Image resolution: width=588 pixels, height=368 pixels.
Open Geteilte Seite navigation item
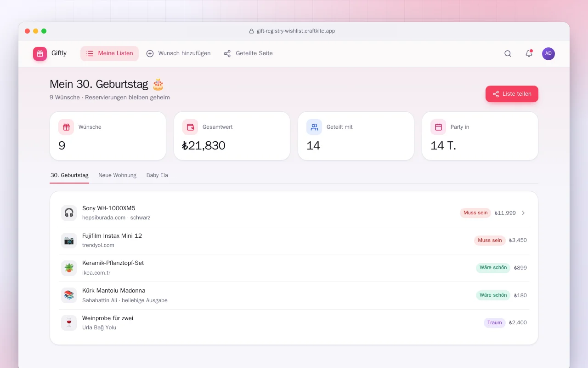[x=248, y=53]
